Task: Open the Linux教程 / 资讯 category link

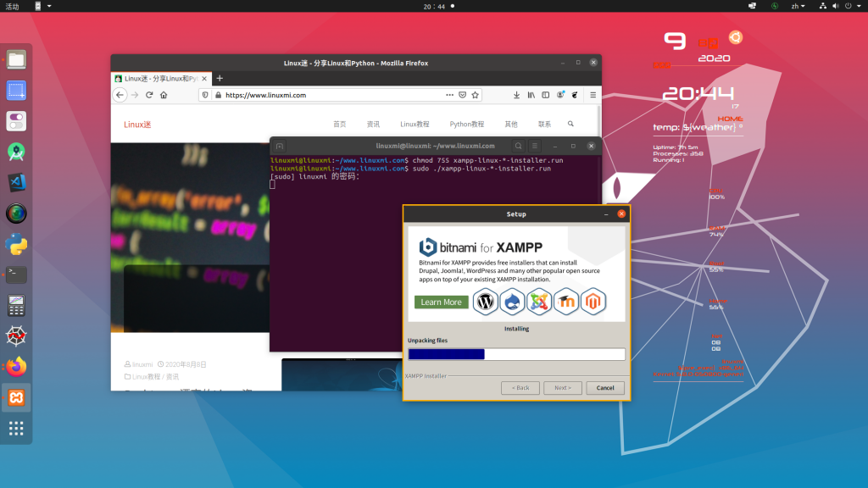Action: (156, 377)
